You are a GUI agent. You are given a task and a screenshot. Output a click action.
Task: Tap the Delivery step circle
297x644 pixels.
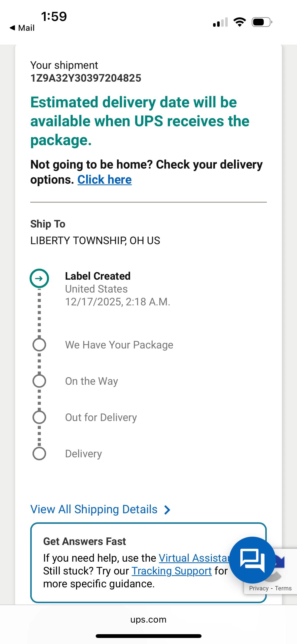39,454
